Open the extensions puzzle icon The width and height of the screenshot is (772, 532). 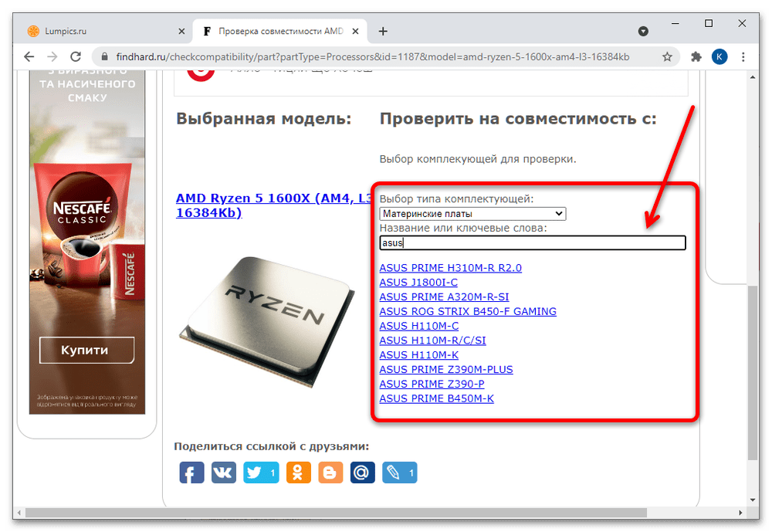click(x=696, y=56)
